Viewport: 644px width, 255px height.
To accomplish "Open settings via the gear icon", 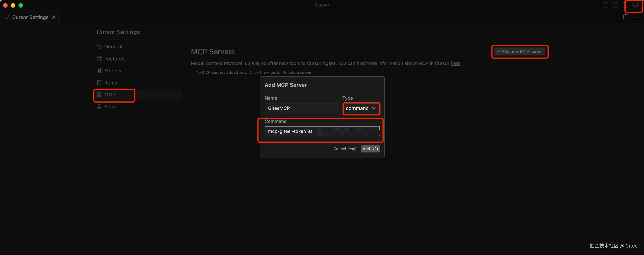I will tap(635, 5).
